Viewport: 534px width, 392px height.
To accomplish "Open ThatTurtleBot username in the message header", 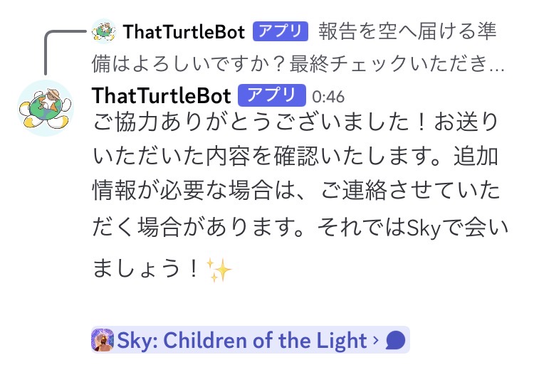I will click(x=162, y=96).
